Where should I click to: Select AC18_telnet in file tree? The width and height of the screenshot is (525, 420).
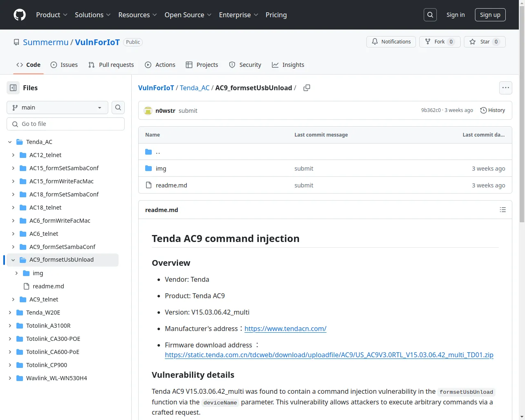coord(46,208)
